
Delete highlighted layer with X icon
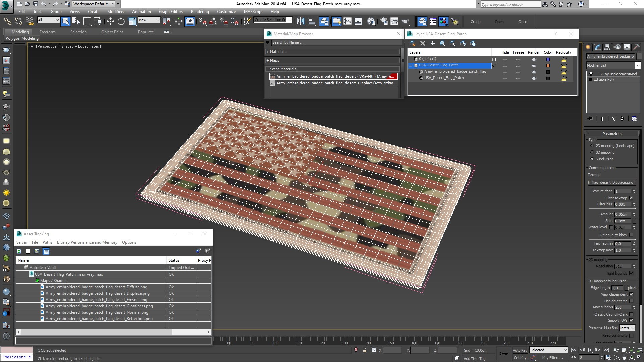[423, 43]
